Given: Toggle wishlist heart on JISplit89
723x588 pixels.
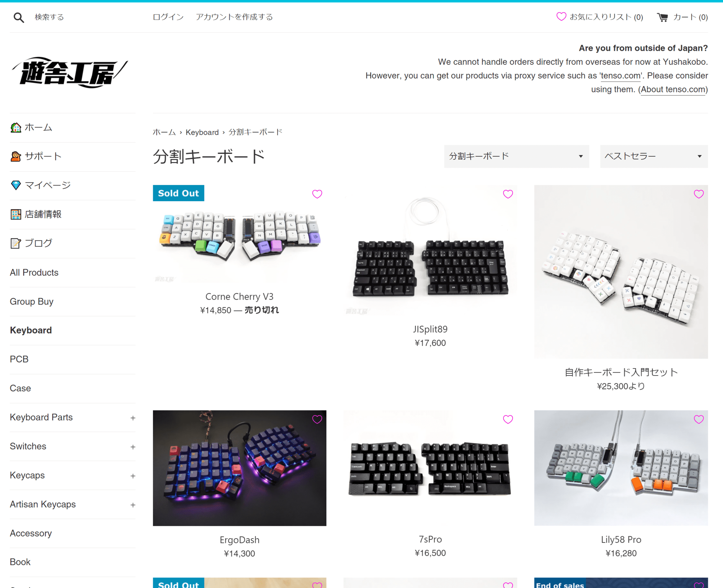Looking at the screenshot, I should tap(508, 194).
